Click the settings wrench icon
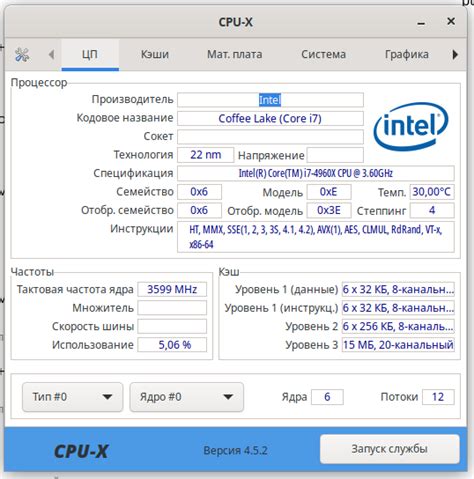The height and width of the screenshot is (479, 474). click(22, 55)
